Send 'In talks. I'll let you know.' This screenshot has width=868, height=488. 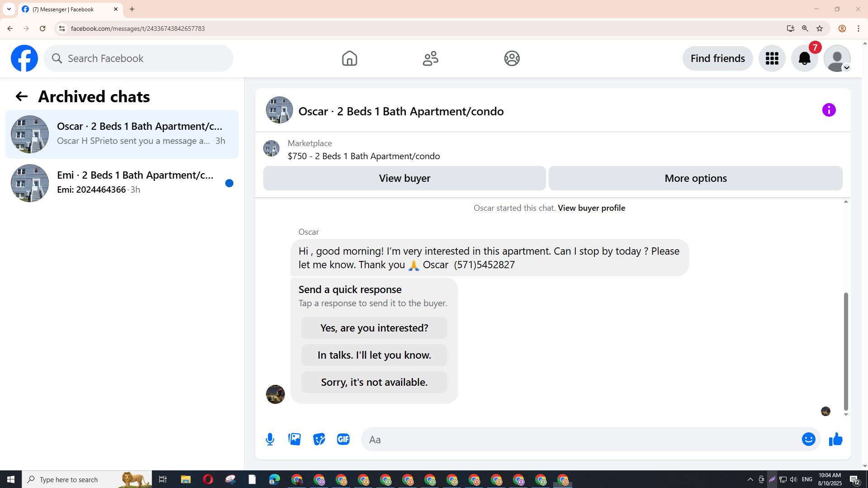tap(374, 355)
